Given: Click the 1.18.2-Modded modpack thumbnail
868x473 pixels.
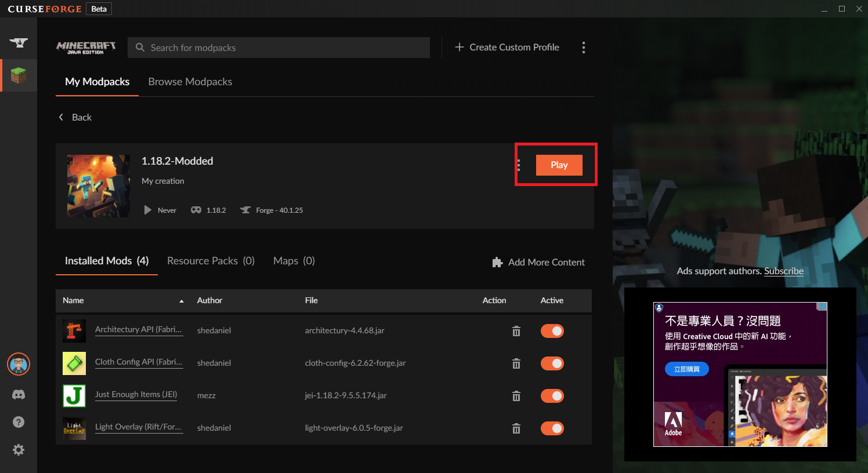Looking at the screenshot, I should [99, 185].
